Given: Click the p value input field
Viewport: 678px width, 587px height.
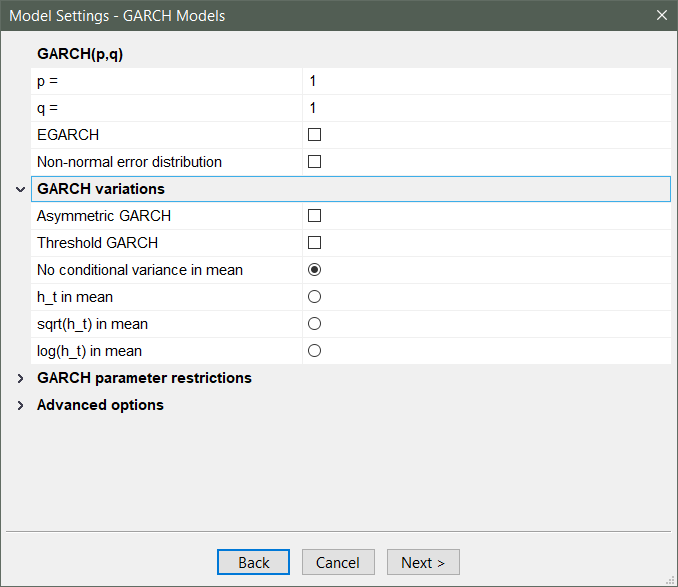Looking at the screenshot, I should [x=486, y=81].
